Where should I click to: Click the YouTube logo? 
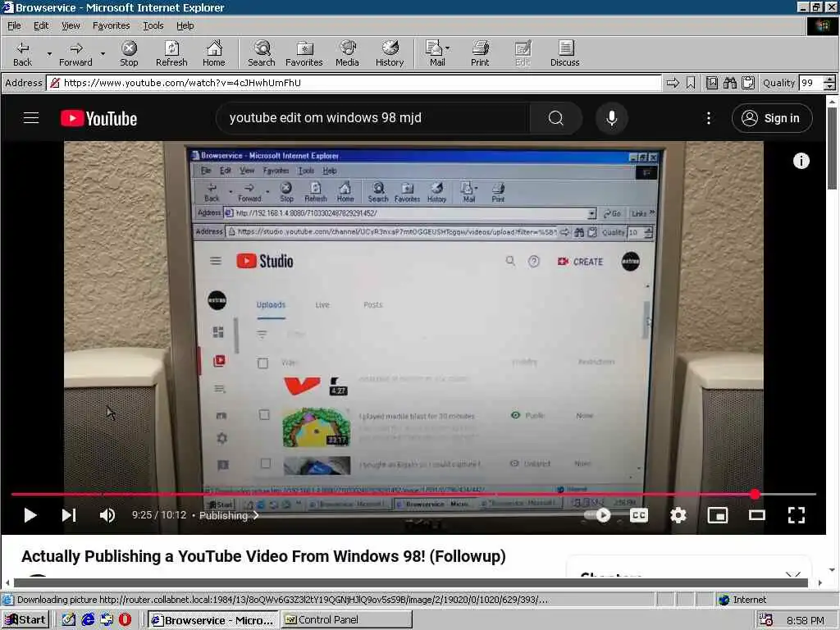[98, 118]
